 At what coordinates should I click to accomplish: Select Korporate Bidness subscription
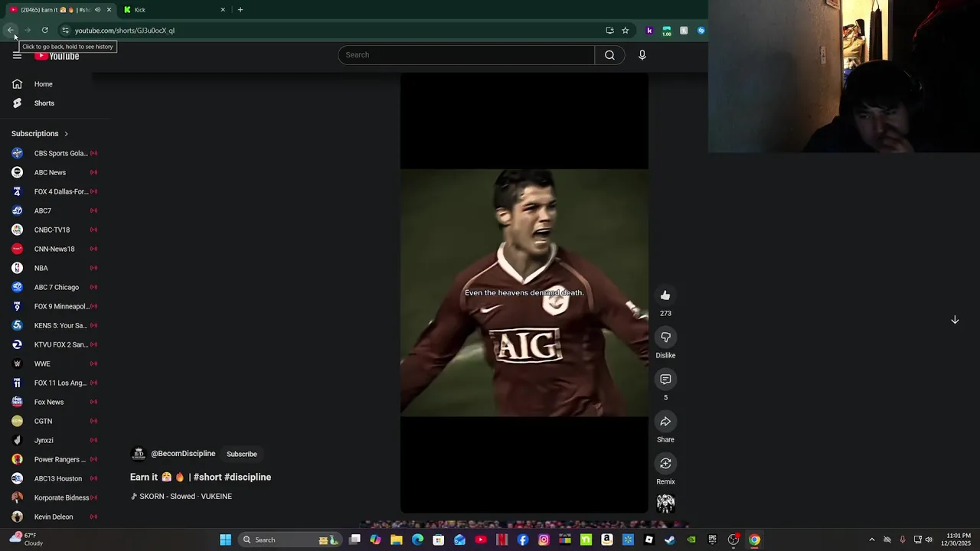pyautogui.click(x=54, y=497)
